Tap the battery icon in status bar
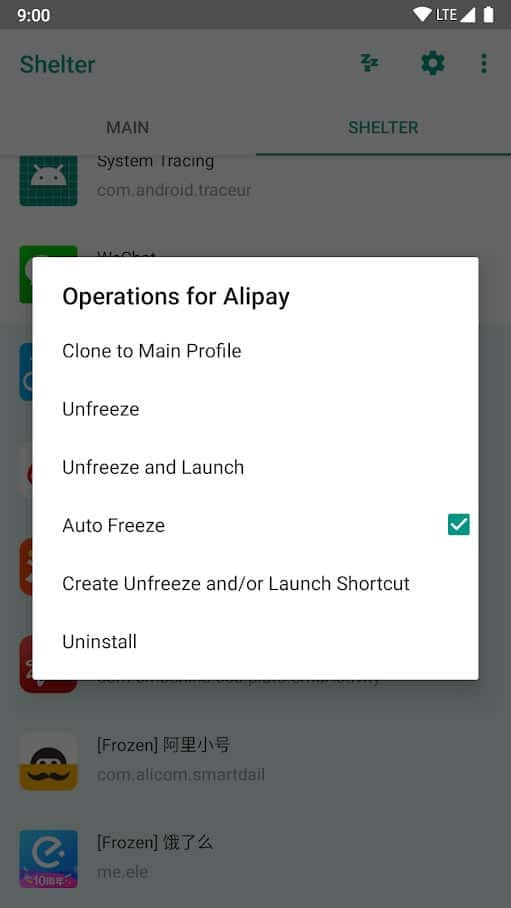The height and width of the screenshot is (908, 511). coord(488,14)
